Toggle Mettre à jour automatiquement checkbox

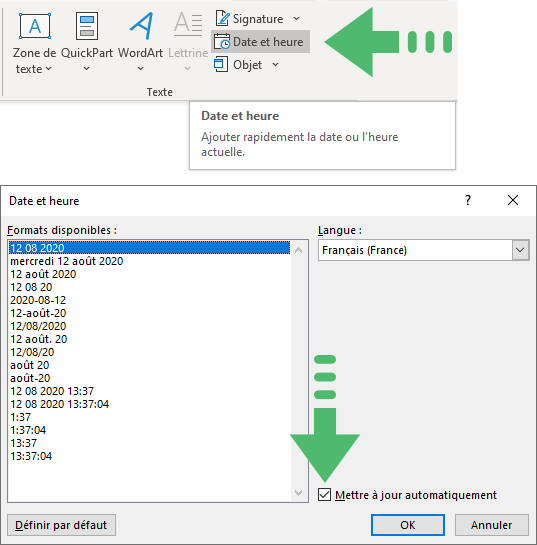tap(324, 494)
